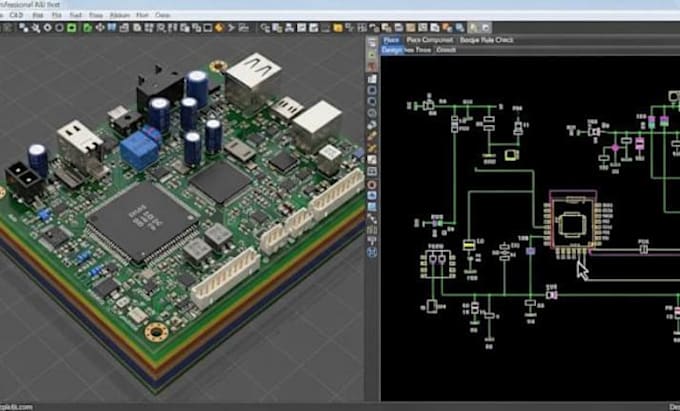This screenshot has width=680, height=411.
Task: Click the eraser-like white icon in vertical toolbar
Action: pyautogui.click(x=372, y=125)
